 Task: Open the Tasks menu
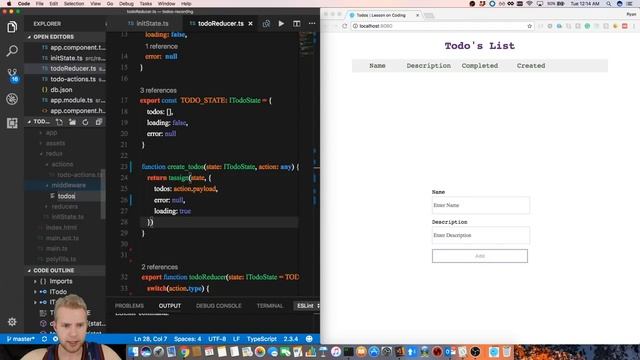(x=146, y=4)
